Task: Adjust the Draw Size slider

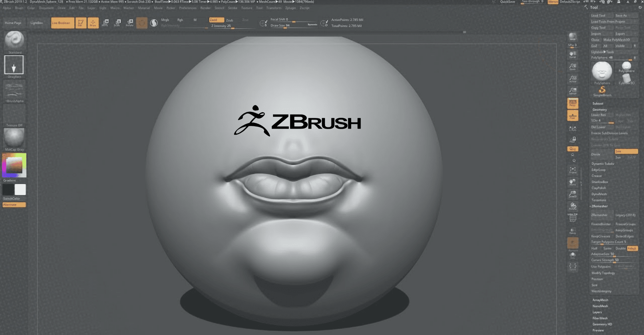Action: pyautogui.click(x=294, y=26)
